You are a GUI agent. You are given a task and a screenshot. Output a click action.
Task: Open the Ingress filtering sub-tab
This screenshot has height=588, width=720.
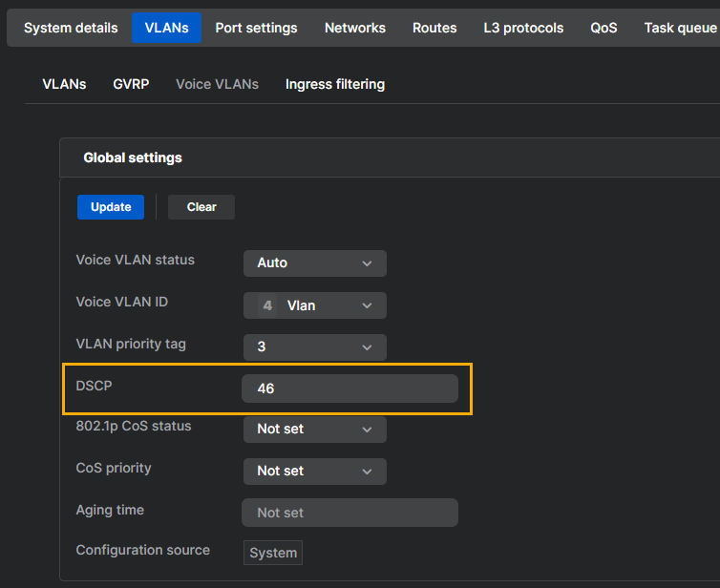click(x=334, y=84)
